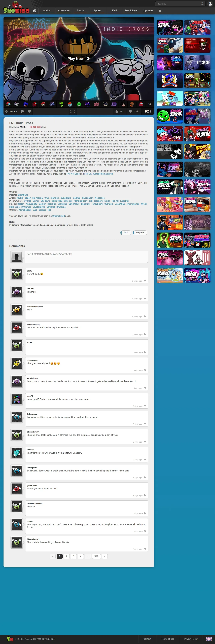Screen dimensions: 215x644
Task: Open the 2 players category tab
Action: 148,11
